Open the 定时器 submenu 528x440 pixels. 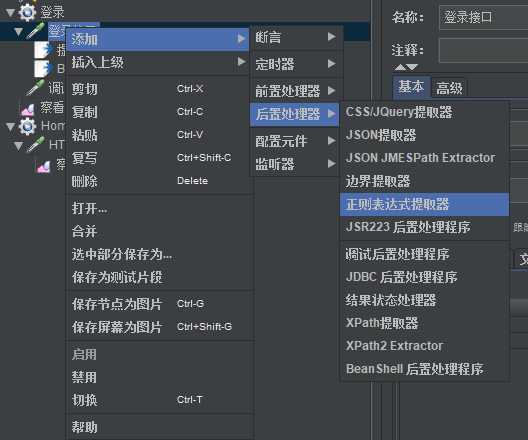295,64
